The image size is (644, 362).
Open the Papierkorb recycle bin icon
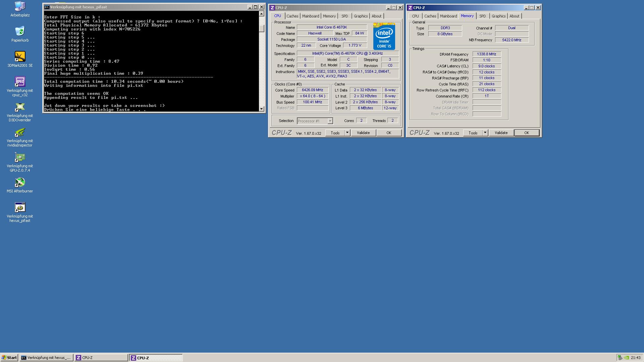tap(20, 34)
